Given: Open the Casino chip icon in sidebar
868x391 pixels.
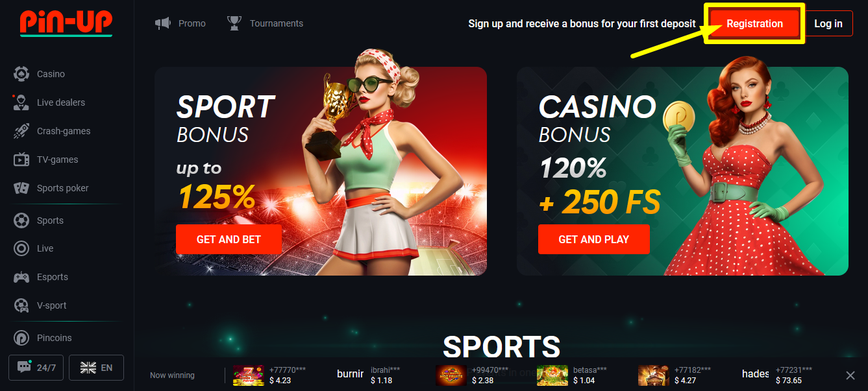Looking at the screenshot, I should click(21, 74).
